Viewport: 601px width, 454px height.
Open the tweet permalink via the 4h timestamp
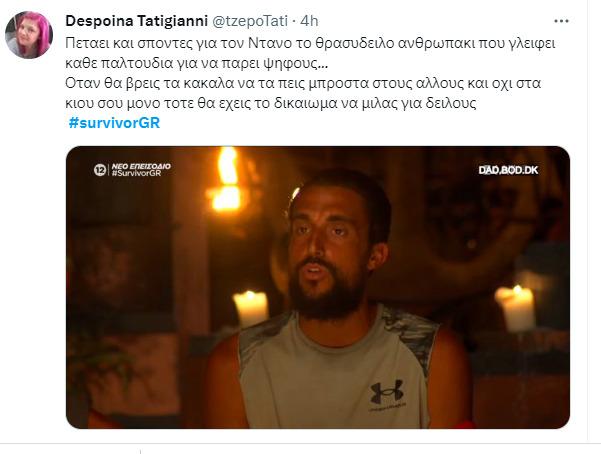click(x=309, y=21)
